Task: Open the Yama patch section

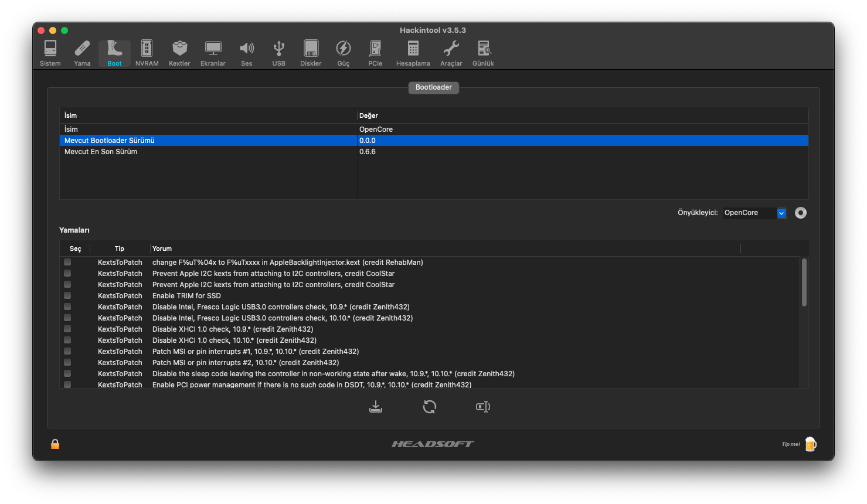Action: 82,53
